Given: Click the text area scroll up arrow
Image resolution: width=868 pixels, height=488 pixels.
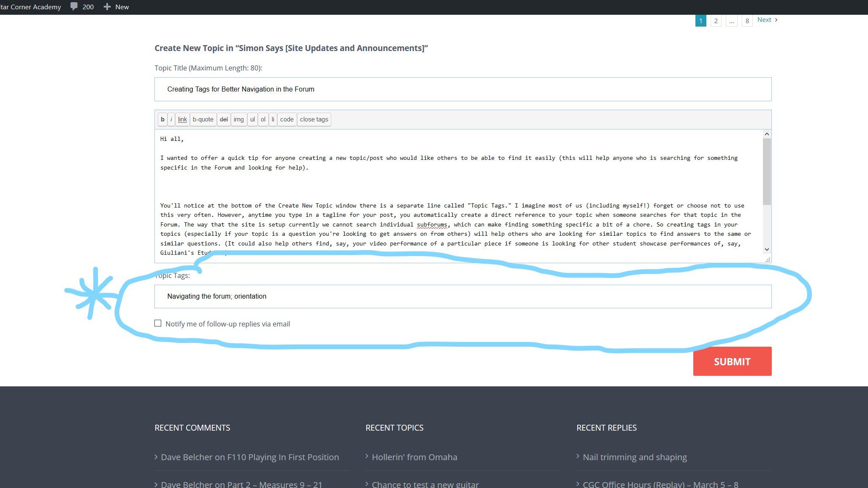Looking at the screenshot, I should click(767, 134).
